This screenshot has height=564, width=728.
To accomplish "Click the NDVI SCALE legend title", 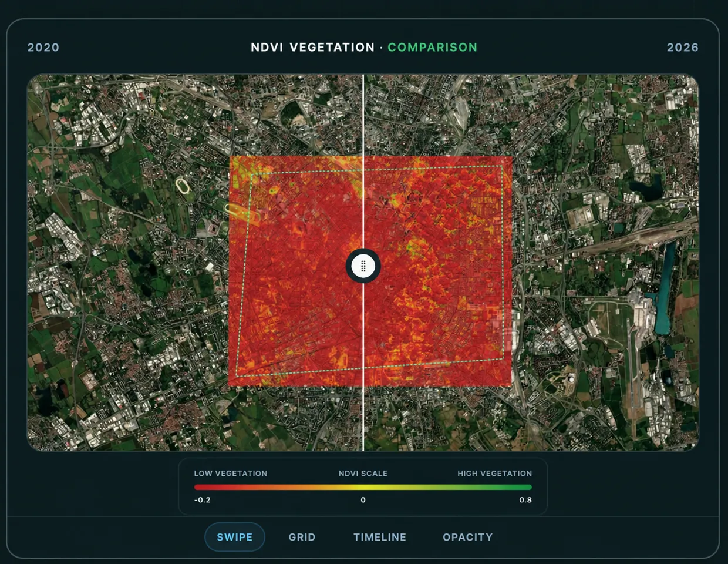I will [x=363, y=474].
